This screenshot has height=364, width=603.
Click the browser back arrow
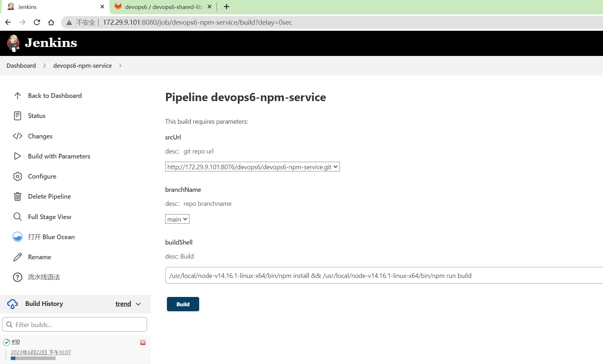pos(8,22)
